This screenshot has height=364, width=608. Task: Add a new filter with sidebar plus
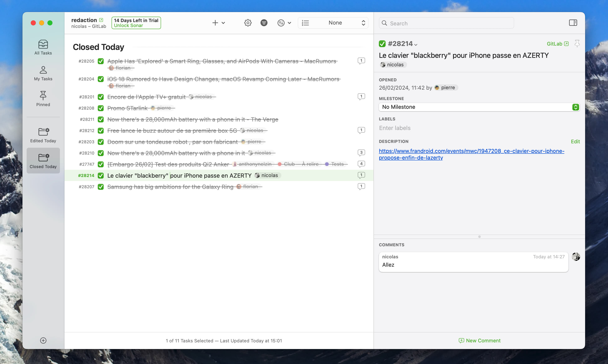[x=43, y=340]
